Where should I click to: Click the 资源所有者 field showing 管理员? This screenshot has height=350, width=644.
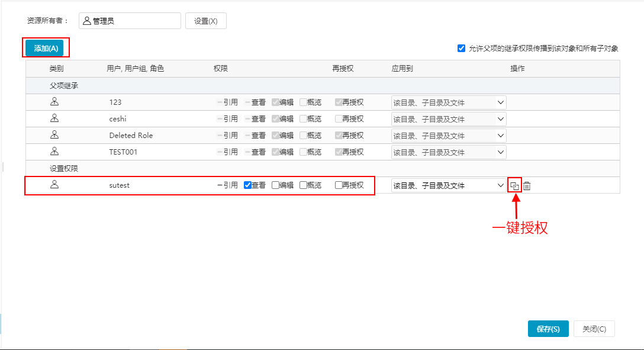[x=130, y=21]
